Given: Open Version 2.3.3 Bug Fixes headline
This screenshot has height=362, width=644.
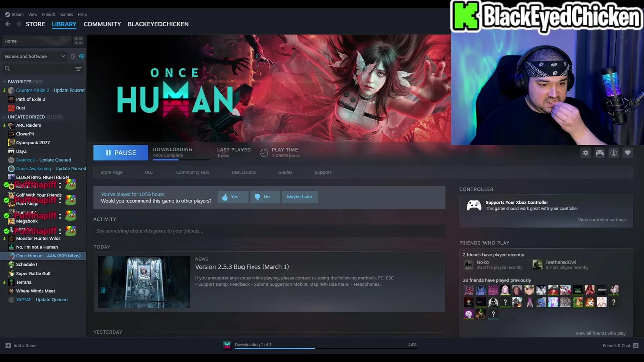Looking at the screenshot, I should [242, 267].
